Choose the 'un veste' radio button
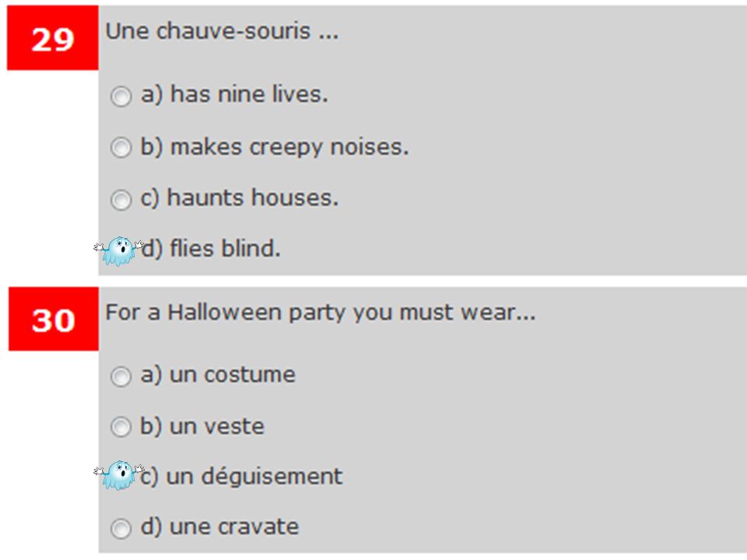The width and height of the screenshot is (747, 560). tap(121, 427)
